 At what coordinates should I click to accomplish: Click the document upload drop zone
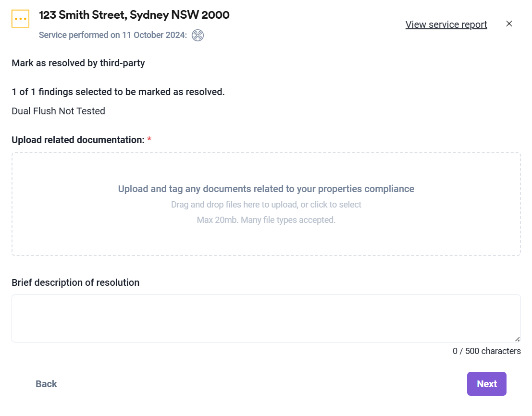[266, 204]
